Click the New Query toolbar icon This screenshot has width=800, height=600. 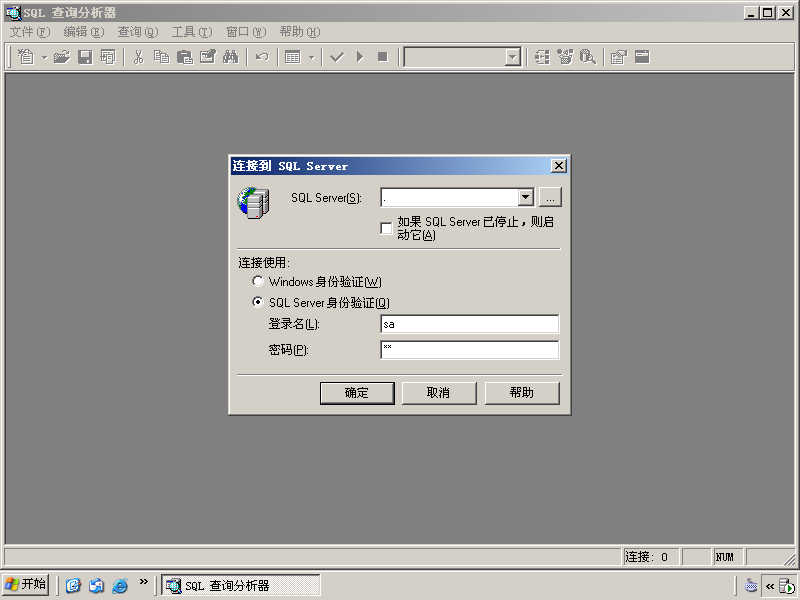click(26, 57)
